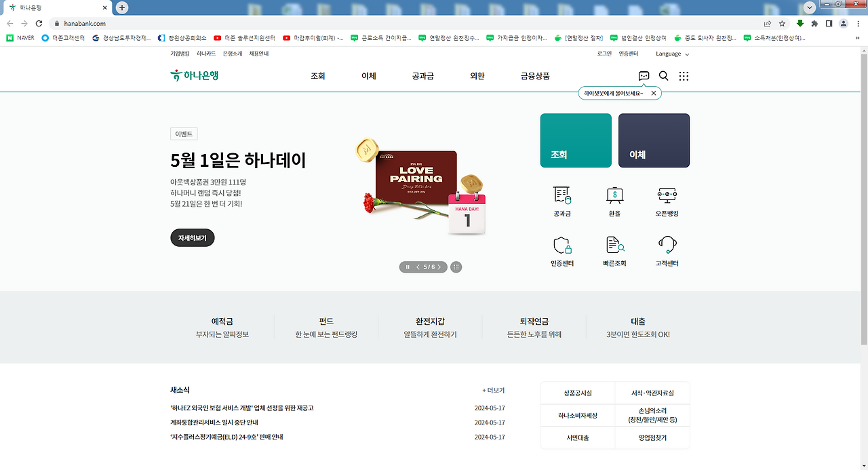Click the Hana Bank logo
Viewport: 868px width, 470px height.
point(194,75)
